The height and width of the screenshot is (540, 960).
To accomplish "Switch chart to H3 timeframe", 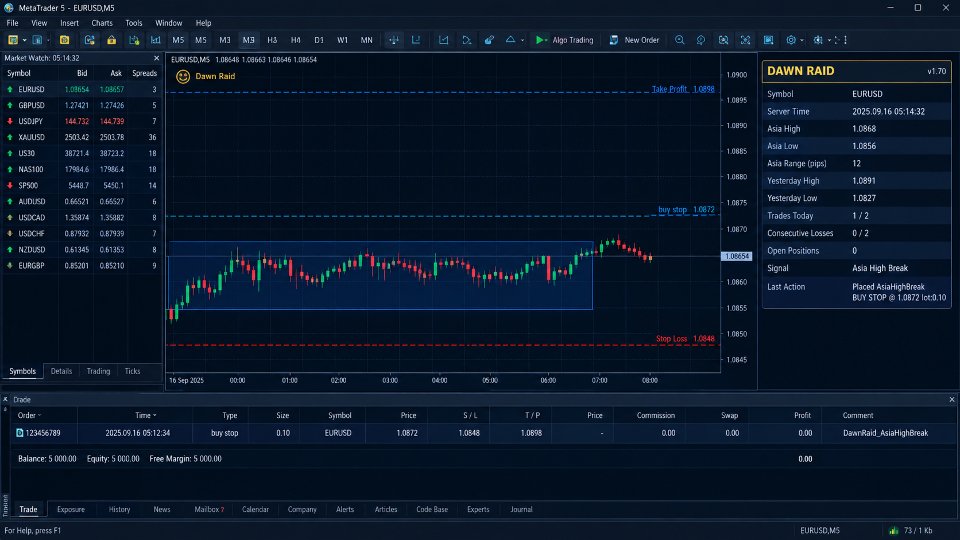I will coord(272,40).
